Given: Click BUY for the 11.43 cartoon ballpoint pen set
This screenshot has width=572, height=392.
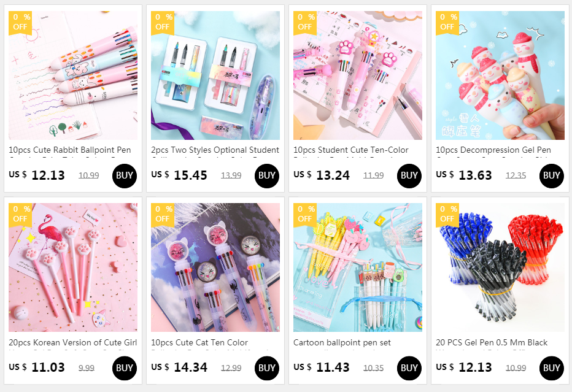Looking at the screenshot, I should pos(409,368).
